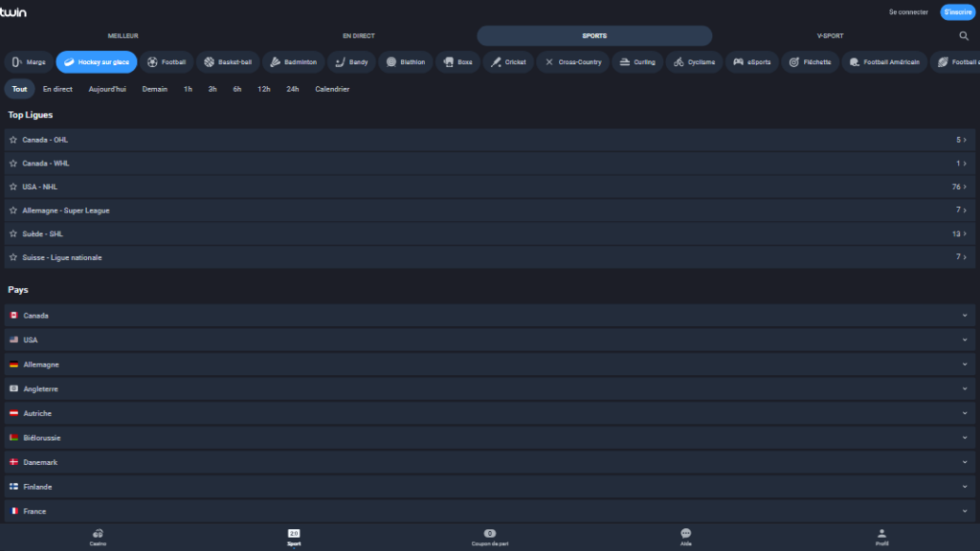Open the search magnifier icon
The height and width of the screenshot is (551, 980).
click(963, 36)
